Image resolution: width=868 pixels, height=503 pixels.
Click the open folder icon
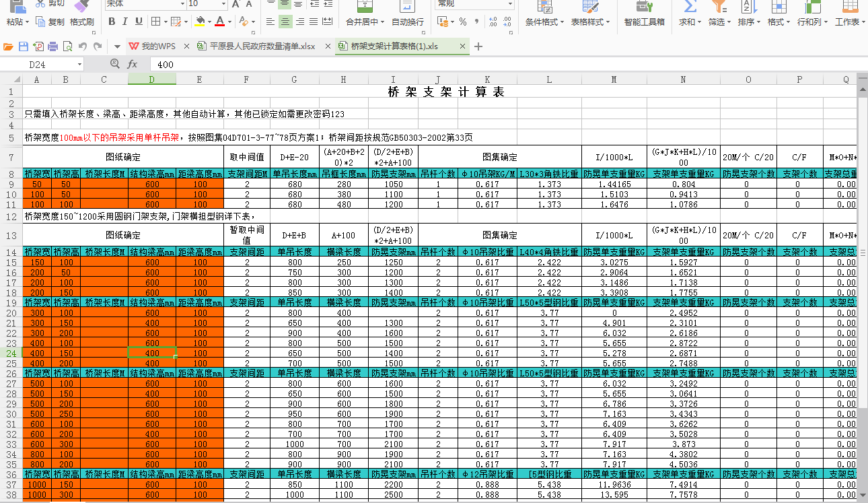pyautogui.click(x=9, y=46)
